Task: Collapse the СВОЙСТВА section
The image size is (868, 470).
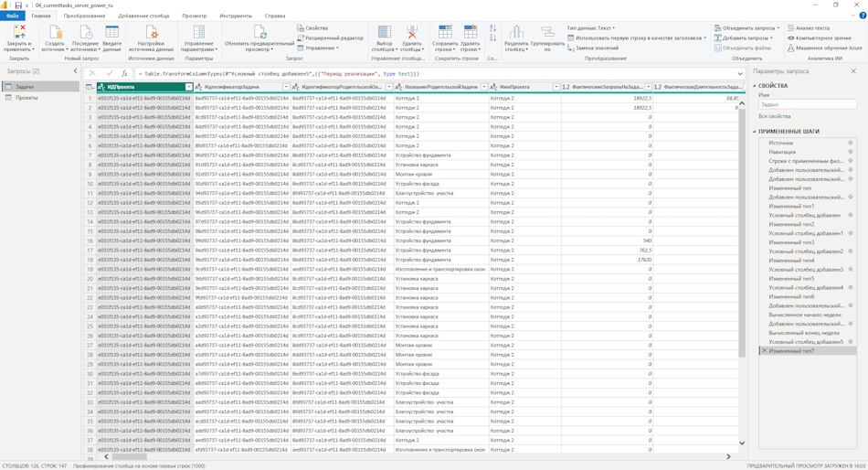Action: 755,86
